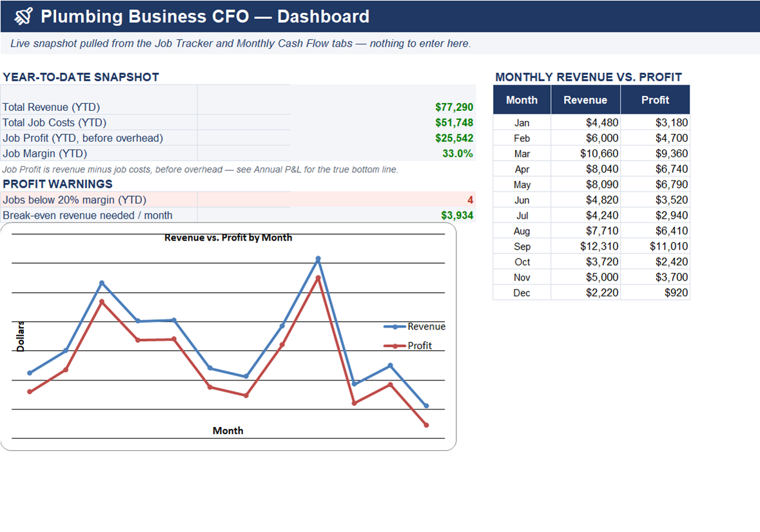Image resolution: width=760 pixels, height=532 pixels.
Task: Click the Sep month cell
Action: 522,247
